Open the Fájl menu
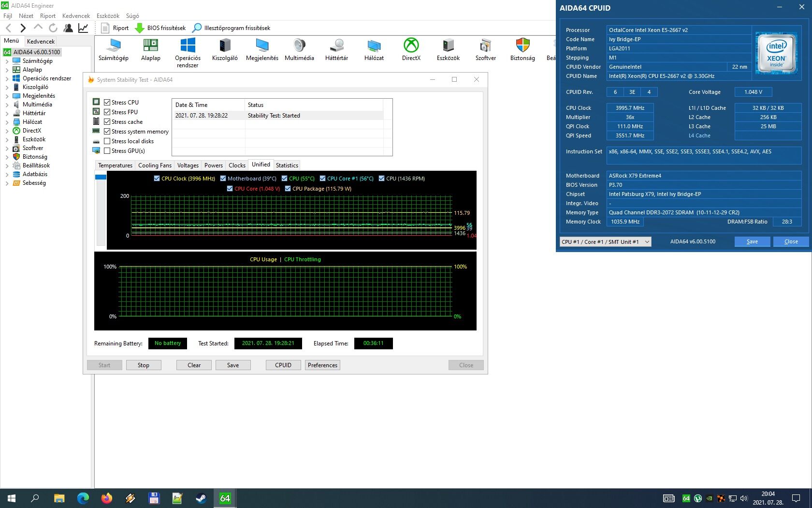 (8, 16)
